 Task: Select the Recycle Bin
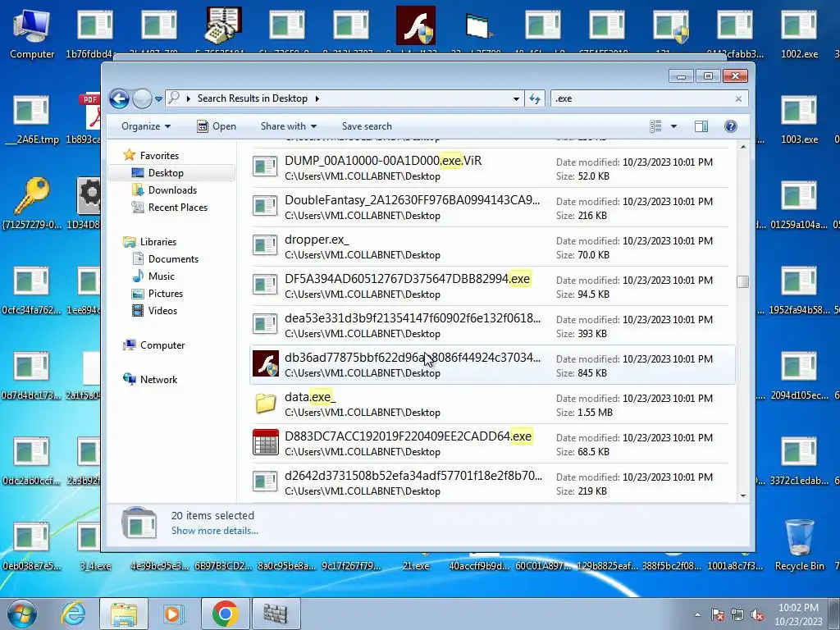point(799,546)
